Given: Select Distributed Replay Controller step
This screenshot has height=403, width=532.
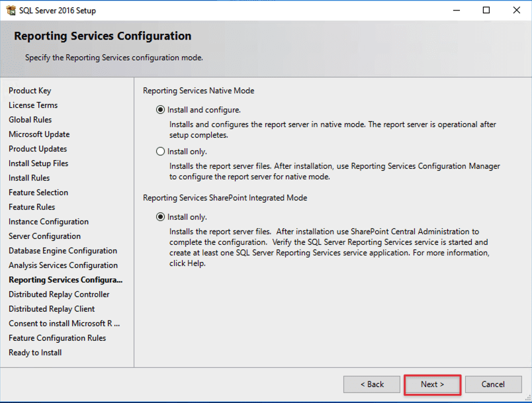Looking at the screenshot, I should [59, 294].
